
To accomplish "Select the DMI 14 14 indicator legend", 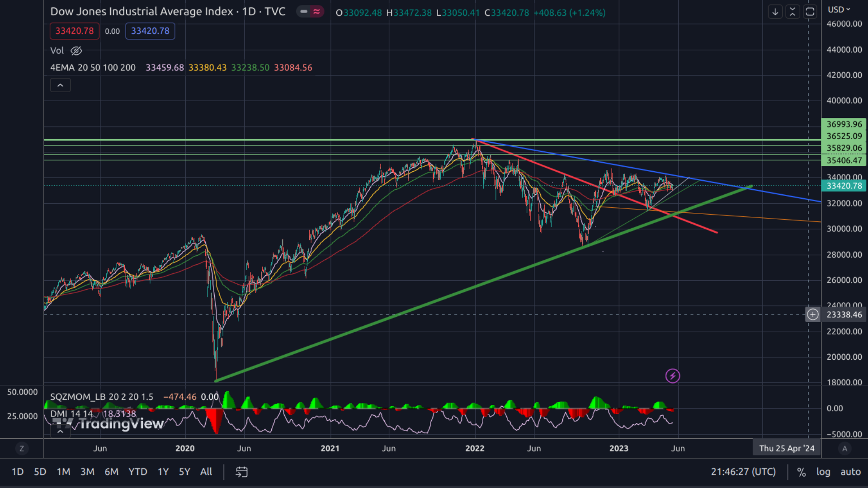I will point(71,413).
